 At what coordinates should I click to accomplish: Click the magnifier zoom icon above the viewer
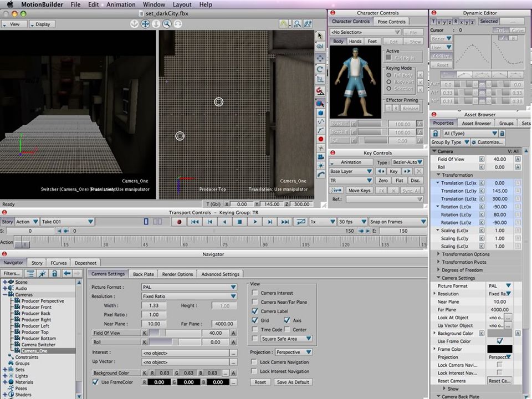point(167,24)
